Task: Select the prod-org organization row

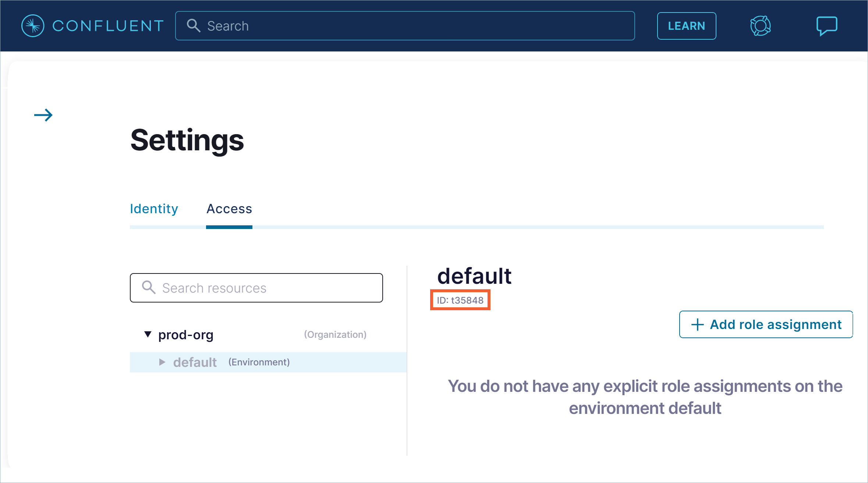Action: [x=186, y=334]
